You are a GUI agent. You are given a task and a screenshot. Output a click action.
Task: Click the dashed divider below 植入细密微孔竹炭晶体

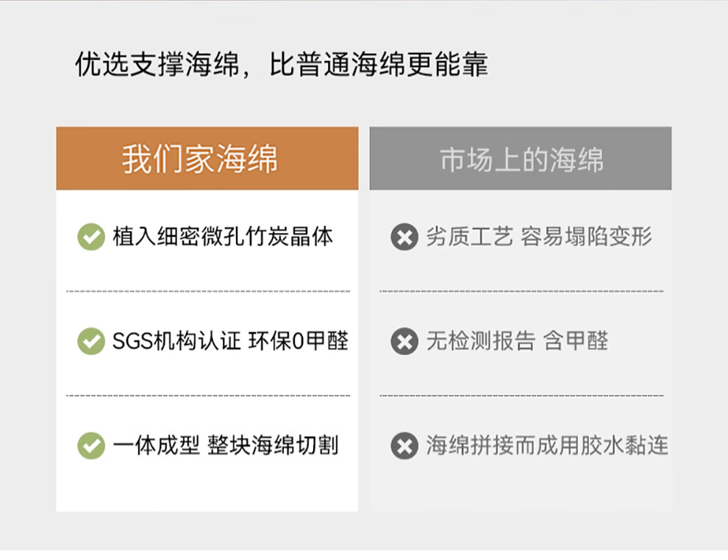[208, 291]
